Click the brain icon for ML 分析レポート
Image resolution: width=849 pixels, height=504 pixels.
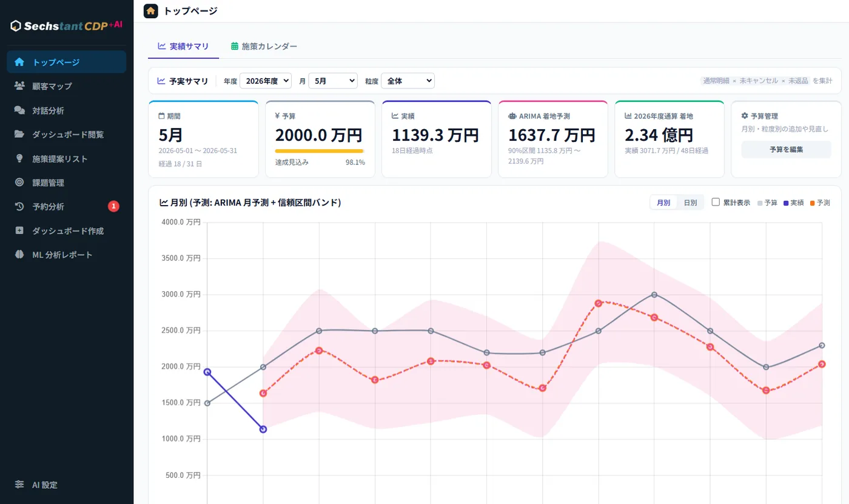(x=19, y=255)
